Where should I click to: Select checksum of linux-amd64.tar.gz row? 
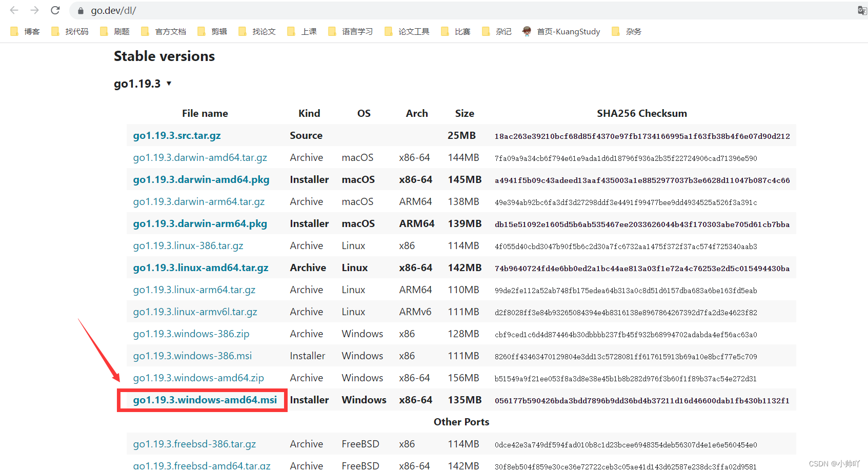click(642, 269)
